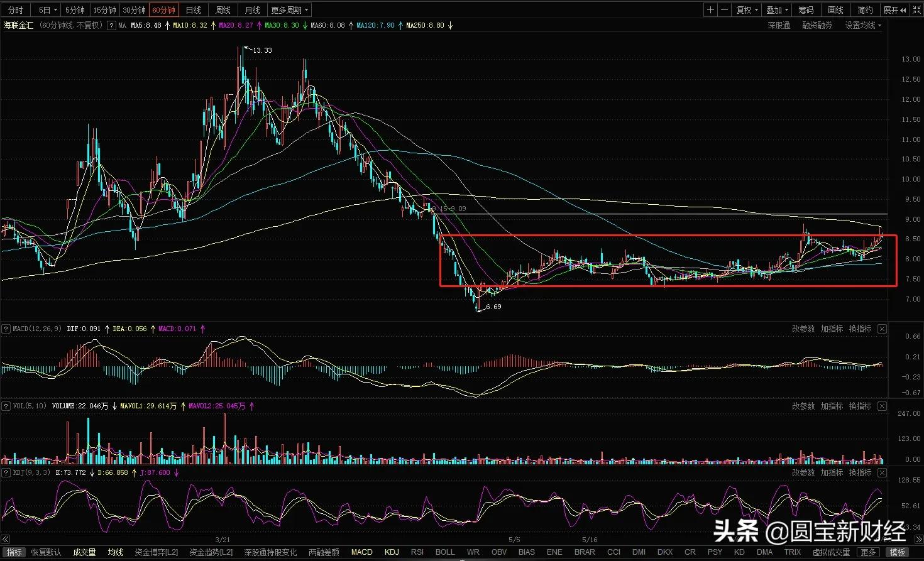Select the BOLL indicator tab
This screenshot has height=561, width=924.
coord(445,552)
